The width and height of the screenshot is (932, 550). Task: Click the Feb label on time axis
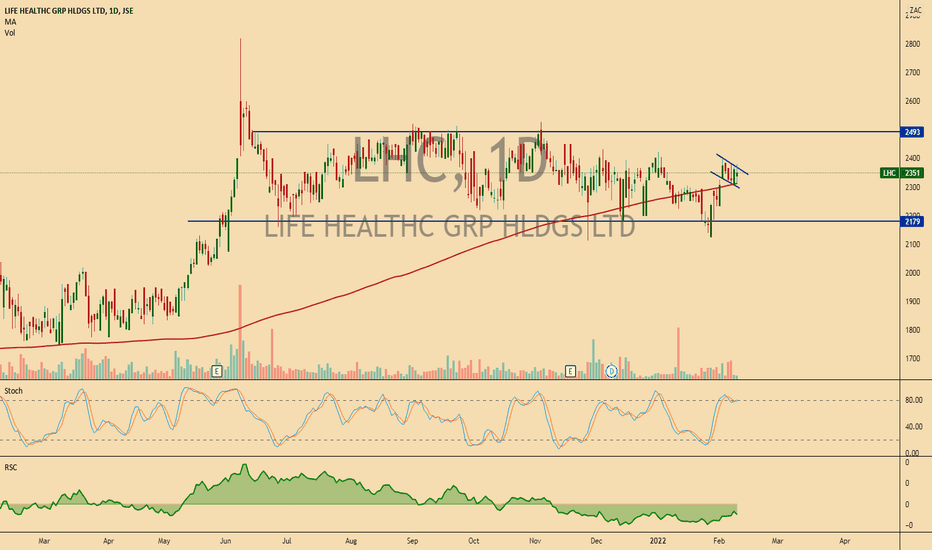tap(719, 541)
